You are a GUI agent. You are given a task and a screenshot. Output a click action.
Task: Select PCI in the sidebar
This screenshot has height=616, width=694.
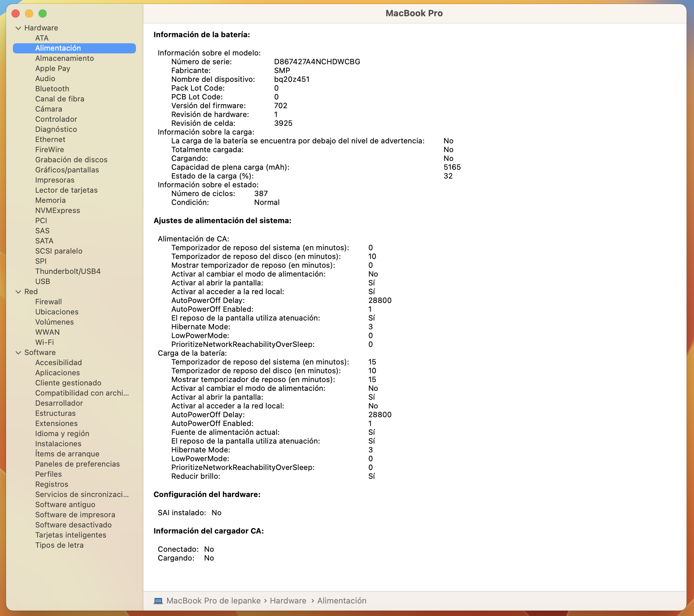coord(41,221)
